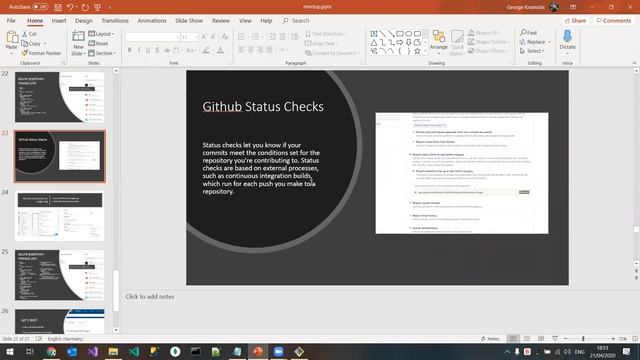The height and width of the screenshot is (360, 640).
Task: Toggle underline formatting
Action: coord(148,50)
